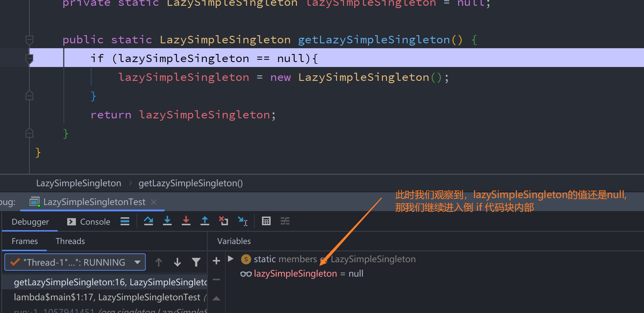Screen dimensions: 644x313
Task: Expand the static members of LazySimpleSingleton node
Action: coord(231,259)
